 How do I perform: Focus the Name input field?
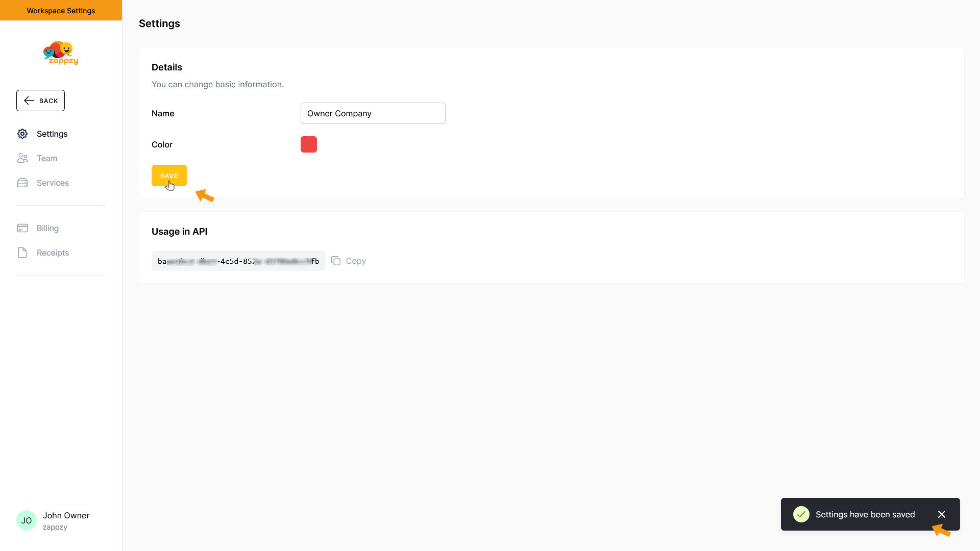(373, 113)
